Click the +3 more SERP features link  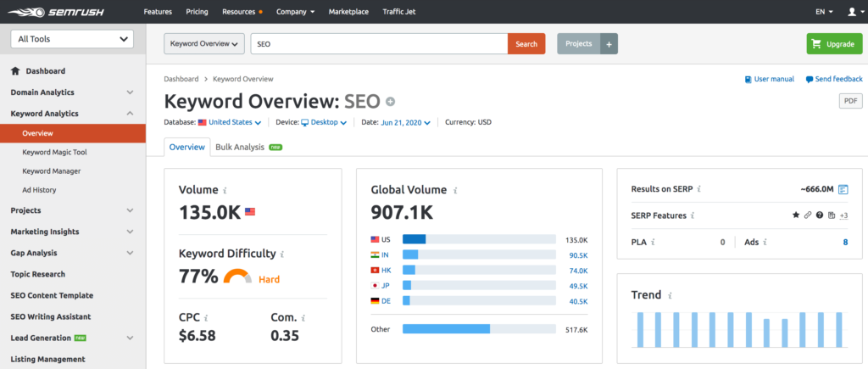coord(843,215)
